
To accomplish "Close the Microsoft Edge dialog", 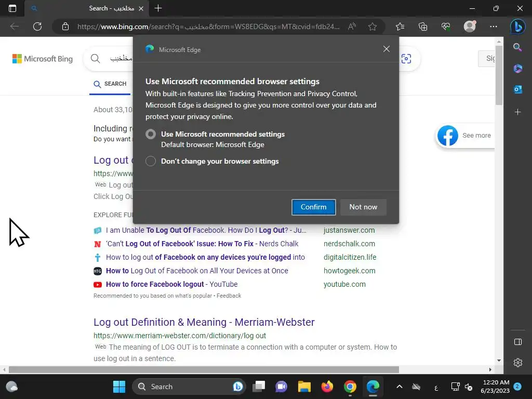I will click(x=386, y=49).
